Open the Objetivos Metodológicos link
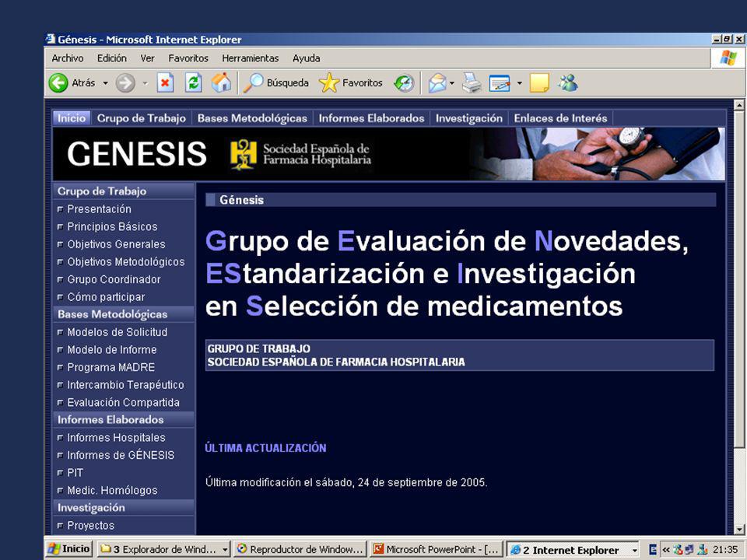The height and width of the screenshot is (560, 747). (x=126, y=262)
